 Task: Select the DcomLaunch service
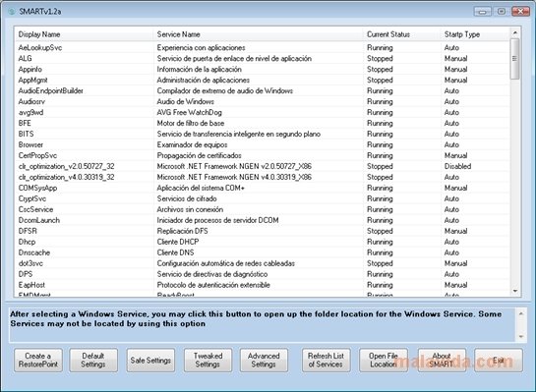coord(263,220)
